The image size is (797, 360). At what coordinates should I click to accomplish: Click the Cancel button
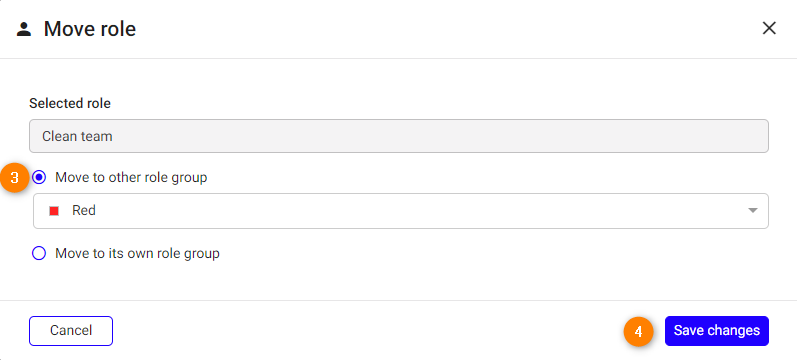point(71,331)
